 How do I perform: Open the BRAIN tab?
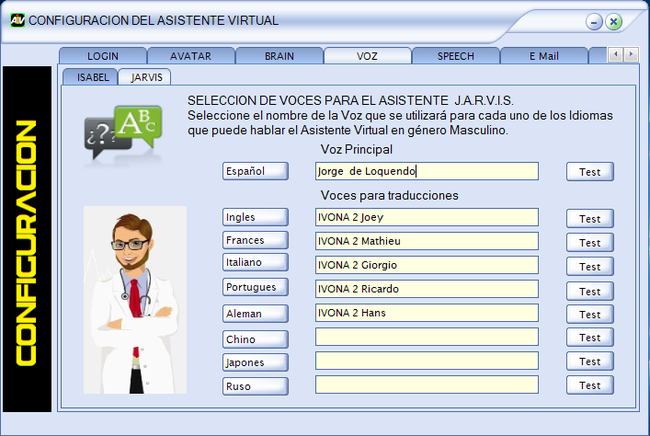click(x=279, y=56)
